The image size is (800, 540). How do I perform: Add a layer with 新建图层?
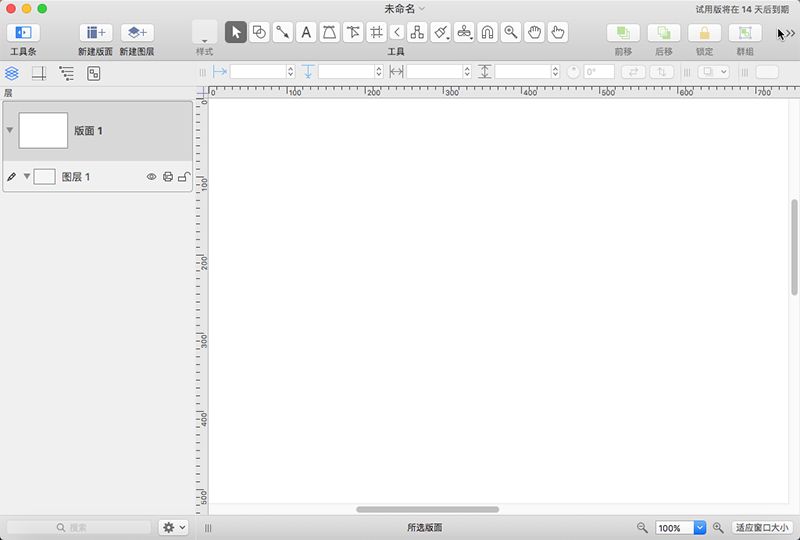pyautogui.click(x=137, y=33)
